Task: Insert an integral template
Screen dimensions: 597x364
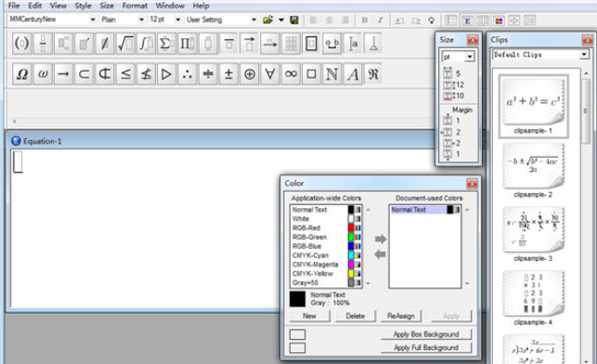Action: [146, 44]
